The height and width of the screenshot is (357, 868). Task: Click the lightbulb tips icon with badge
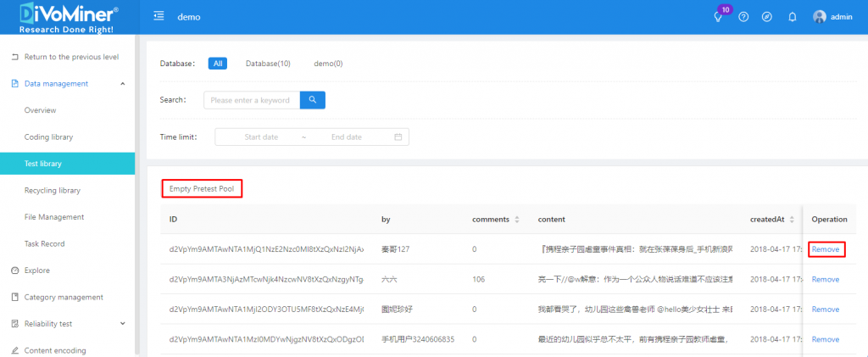(x=720, y=17)
